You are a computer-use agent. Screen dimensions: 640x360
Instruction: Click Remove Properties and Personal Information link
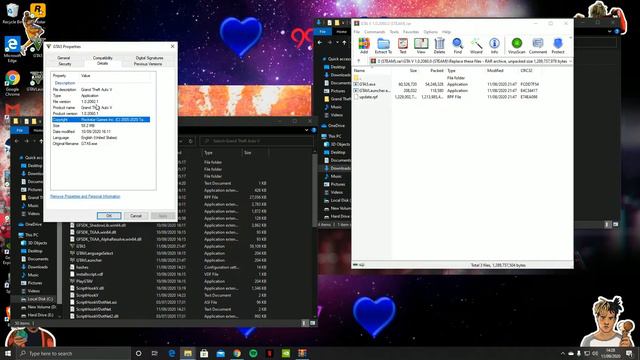coord(85,196)
